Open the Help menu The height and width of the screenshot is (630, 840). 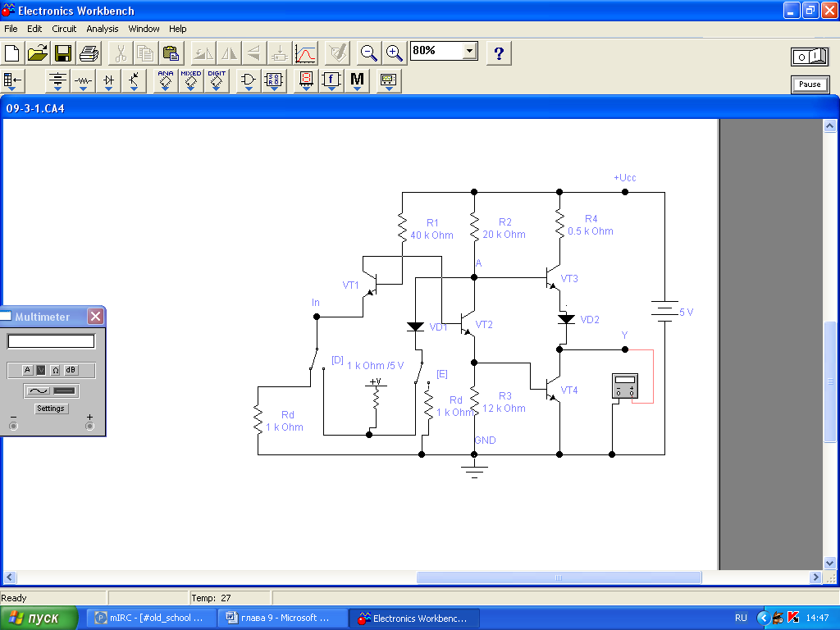click(x=178, y=29)
